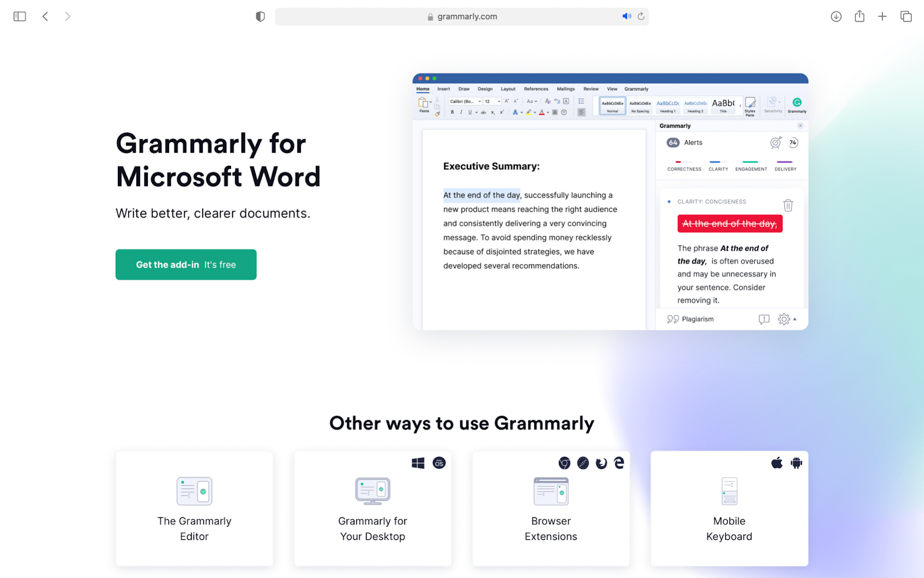Select the Grammarly ribbon tab
The image size is (924, 578).
click(x=636, y=89)
